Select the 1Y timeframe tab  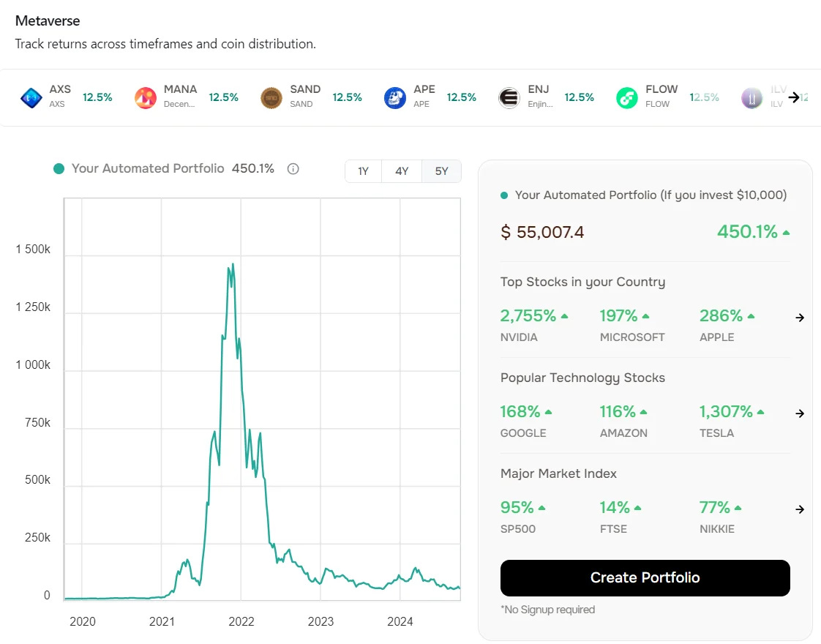(364, 171)
